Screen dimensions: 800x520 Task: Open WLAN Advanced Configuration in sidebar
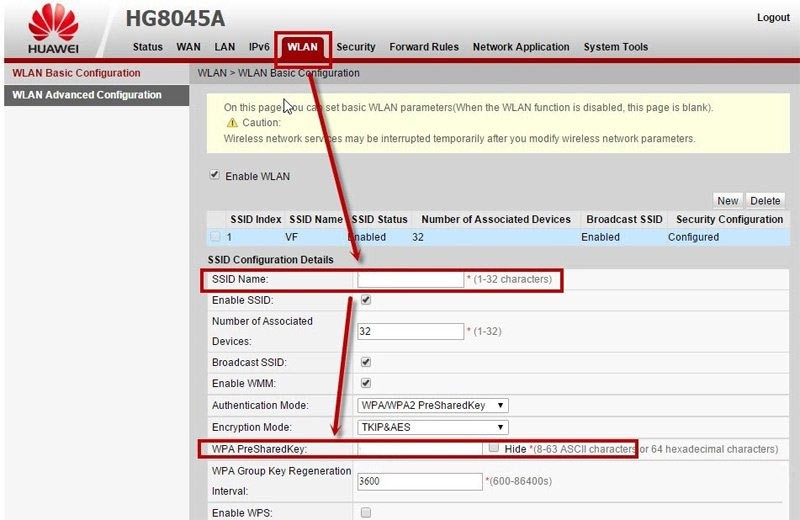click(x=87, y=95)
